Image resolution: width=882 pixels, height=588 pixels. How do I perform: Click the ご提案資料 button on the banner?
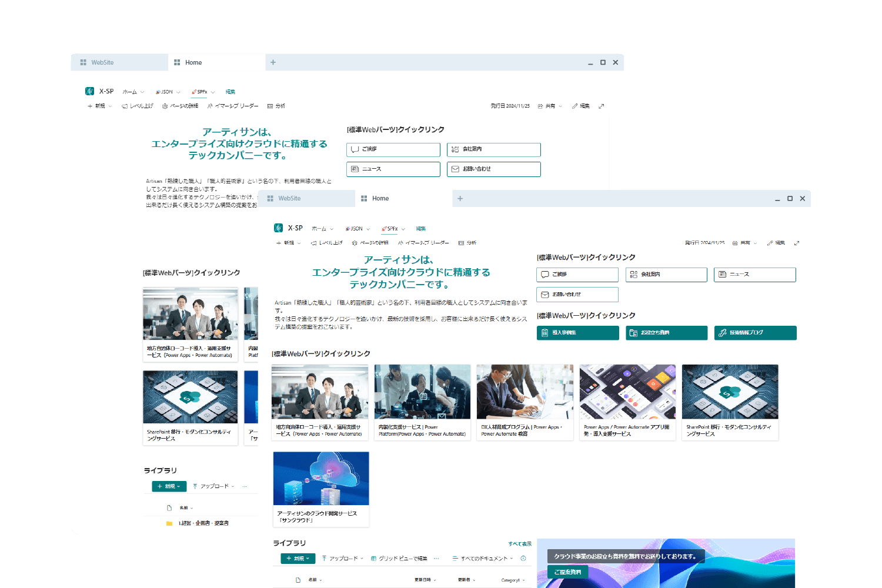[x=568, y=572]
